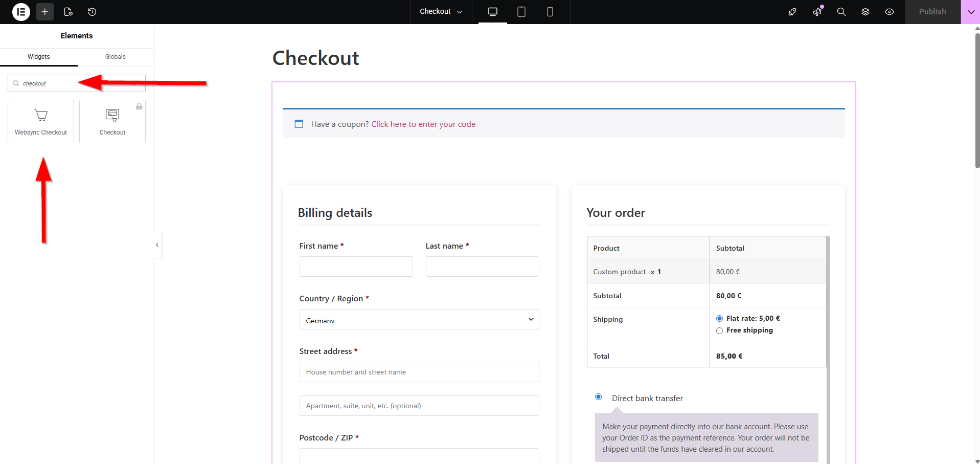
Task: Open the Checkout page dropdown
Action: (441, 12)
